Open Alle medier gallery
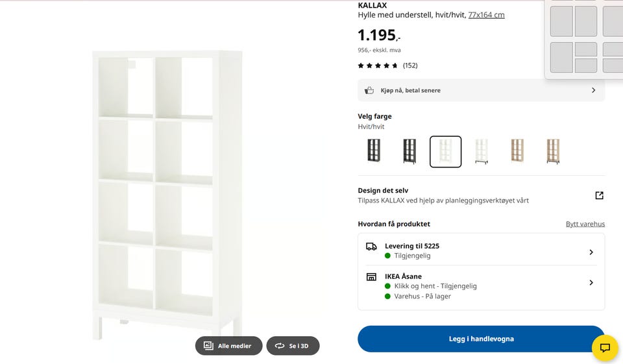This screenshot has height=364, width=623. pyautogui.click(x=229, y=346)
